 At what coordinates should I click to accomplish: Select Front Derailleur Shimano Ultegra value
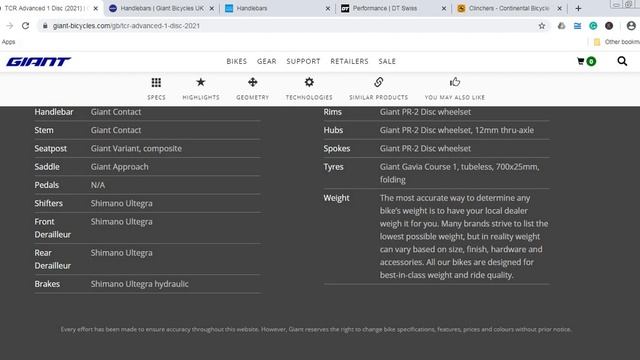click(122, 222)
